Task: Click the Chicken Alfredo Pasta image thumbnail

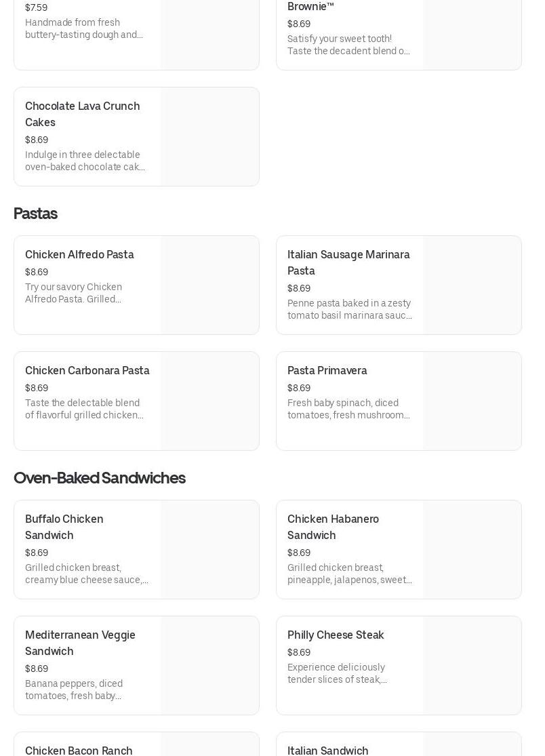Action: (209, 285)
